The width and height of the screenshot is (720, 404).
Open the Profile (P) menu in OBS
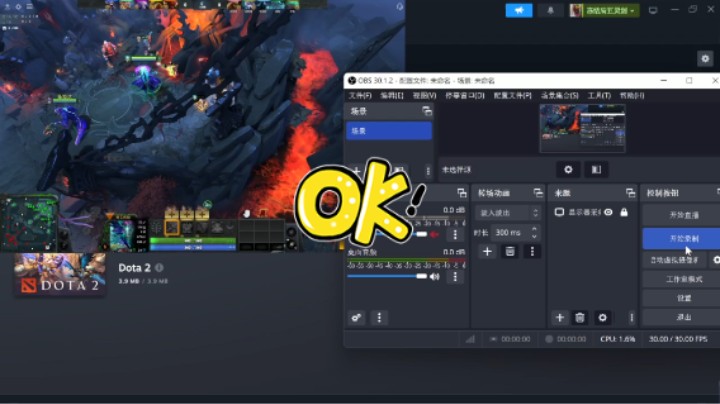coord(512,95)
